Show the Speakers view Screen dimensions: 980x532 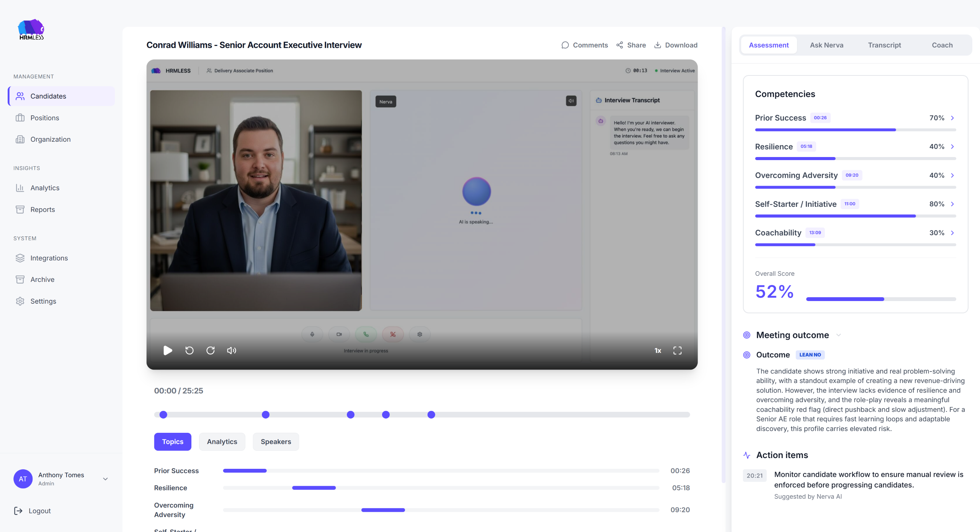coord(276,442)
